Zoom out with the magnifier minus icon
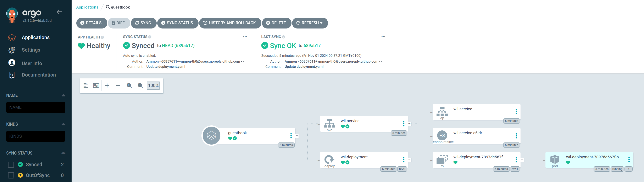 tap(140, 85)
